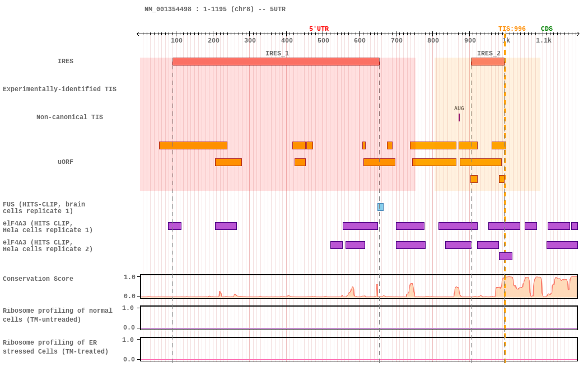Viewport: 588px width, 367px height.
Task: Select the eIF4A3 replicate 2 bar near 520-550
Action: click(x=337, y=245)
